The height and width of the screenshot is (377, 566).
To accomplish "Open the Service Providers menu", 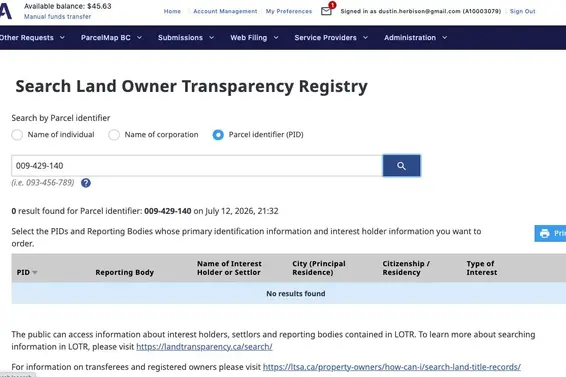I will coord(331,38).
